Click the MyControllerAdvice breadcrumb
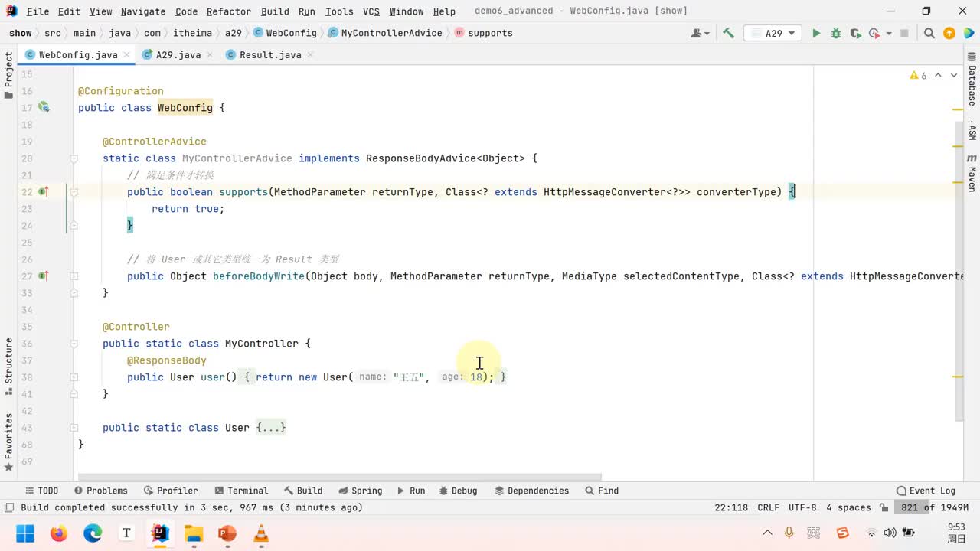The height and width of the screenshot is (551, 980). coord(385,33)
